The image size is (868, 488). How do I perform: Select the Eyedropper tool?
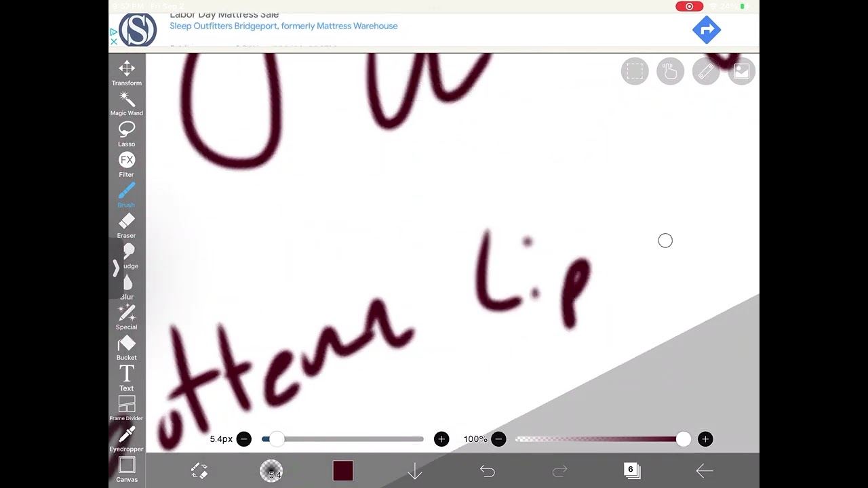127,439
